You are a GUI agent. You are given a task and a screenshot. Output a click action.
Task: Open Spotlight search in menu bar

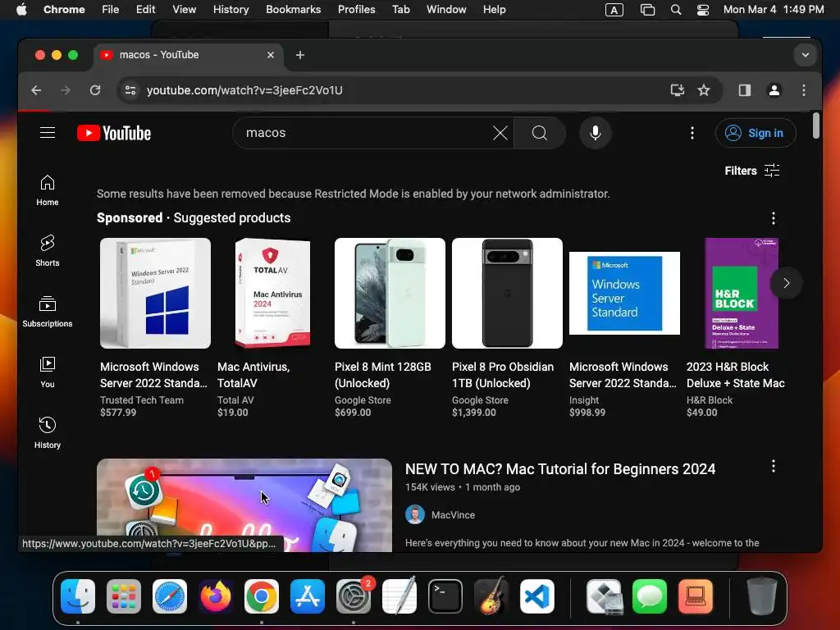[x=676, y=10]
